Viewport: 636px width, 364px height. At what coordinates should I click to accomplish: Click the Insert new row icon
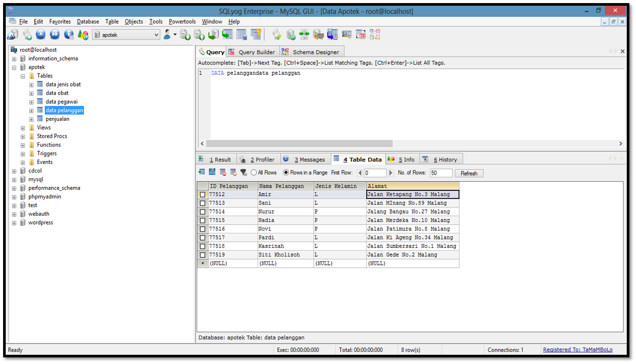pos(202,172)
